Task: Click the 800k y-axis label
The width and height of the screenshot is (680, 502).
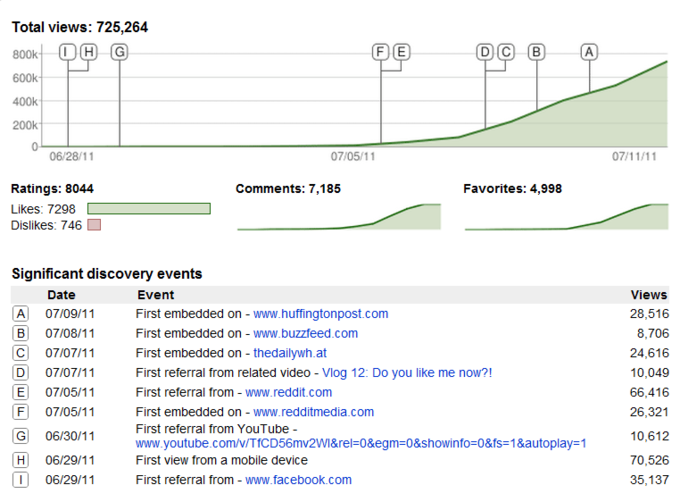Action: 25,55
